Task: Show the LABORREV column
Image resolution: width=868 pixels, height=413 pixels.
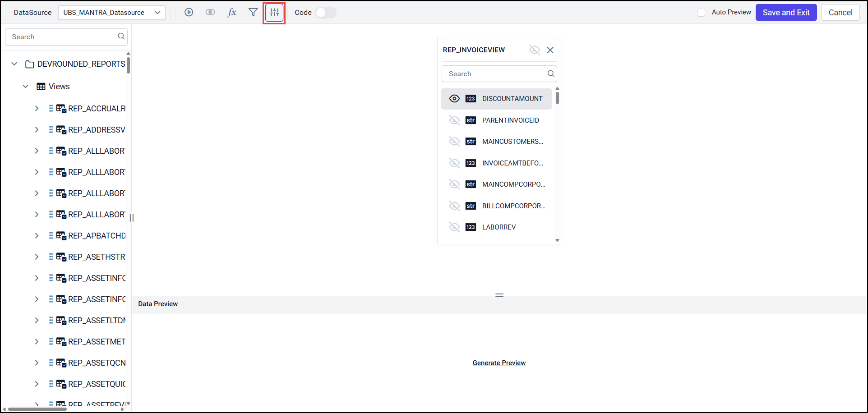Action: [x=454, y=227]
